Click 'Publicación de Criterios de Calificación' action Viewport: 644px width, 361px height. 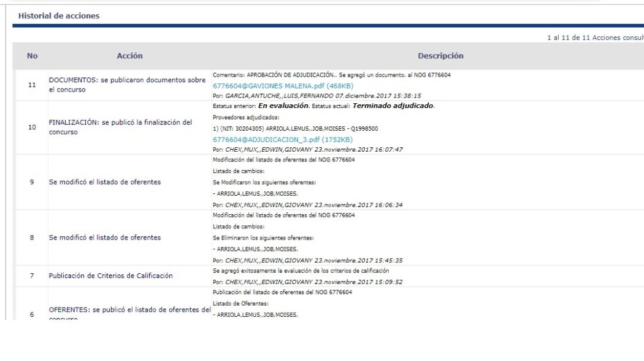pyautogui.click(x=111, y=276)
